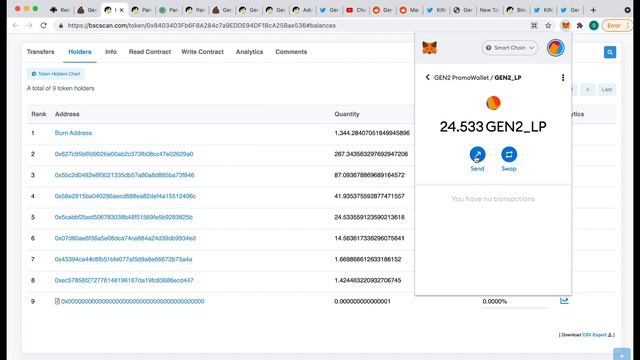Click 'A total of 9 token holders' text
The height and width of the screenshot is (360, 640).
(x=60, y=88)
